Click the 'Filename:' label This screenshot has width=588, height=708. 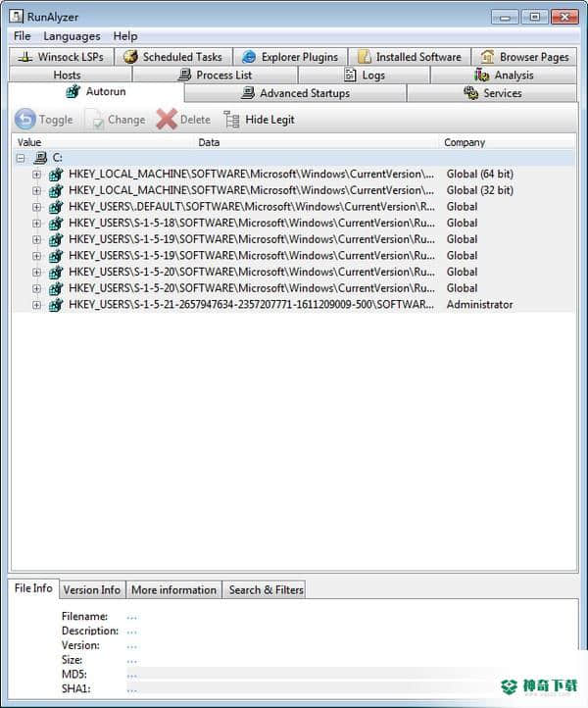(x=84, y=617)
